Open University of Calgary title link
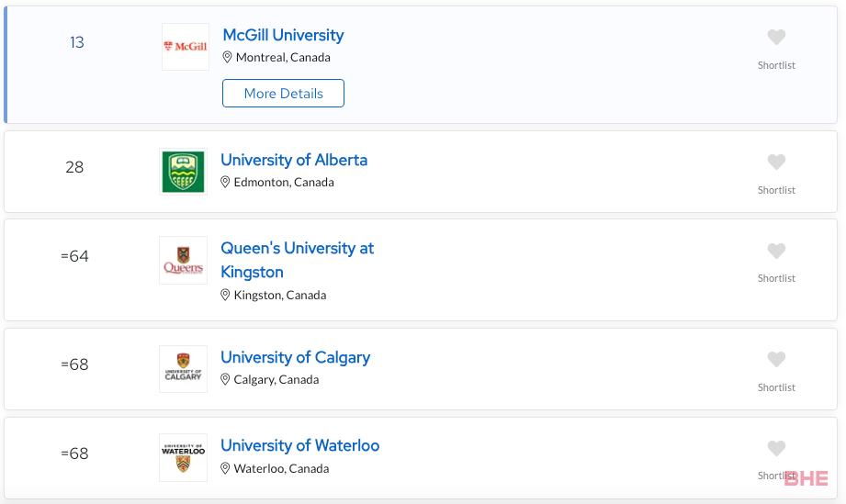Screen dimensions: 846x504 pyautogui.click(x=296, y=357)
